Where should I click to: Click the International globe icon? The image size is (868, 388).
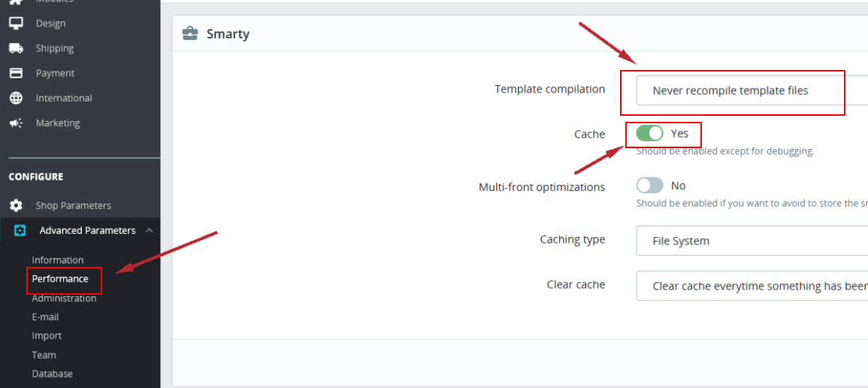(16, 98)
